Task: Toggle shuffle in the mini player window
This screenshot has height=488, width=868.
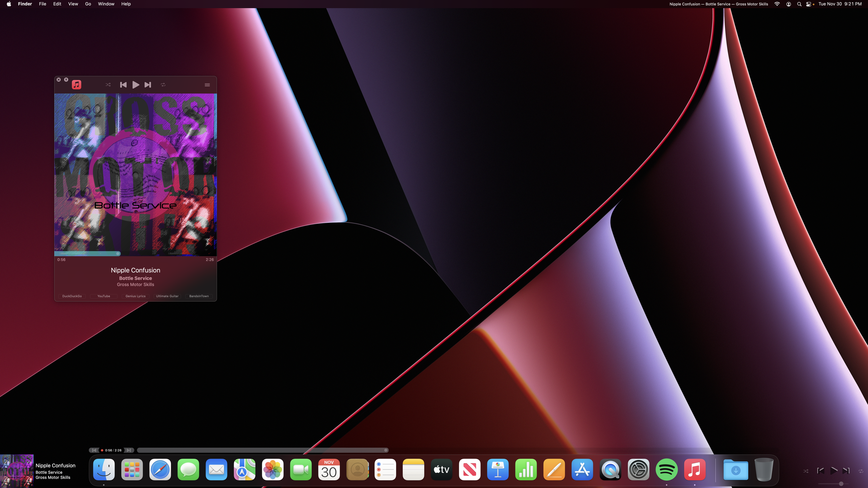Action: 108,85
